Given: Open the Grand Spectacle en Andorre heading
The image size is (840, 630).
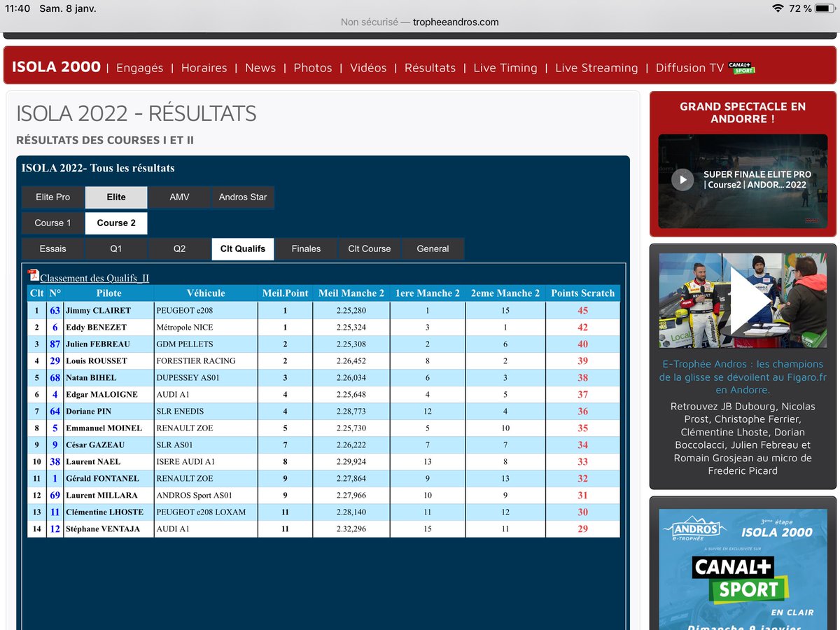Looking at the screenshot, I should (743, 113).
